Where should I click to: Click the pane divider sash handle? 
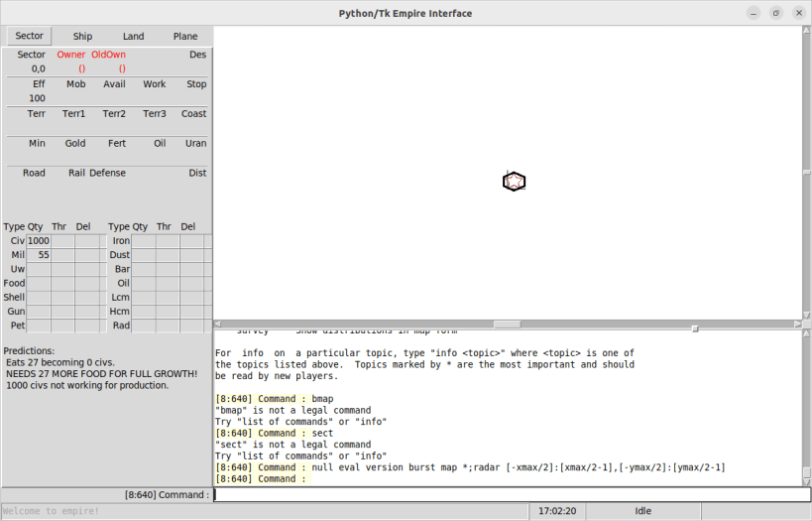coord(695,328)
